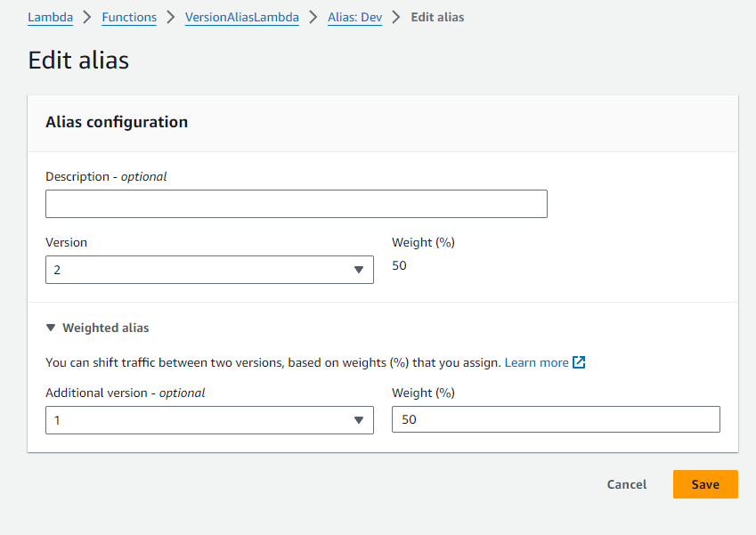
Task: Go to Lambda in the breadcrumb
Action: [x=50, y=17]
